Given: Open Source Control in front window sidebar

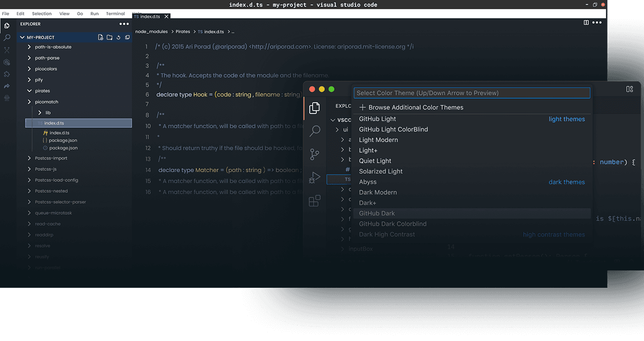Looking at the screenshot, I should pyautogui.click(x=314, y=154).
